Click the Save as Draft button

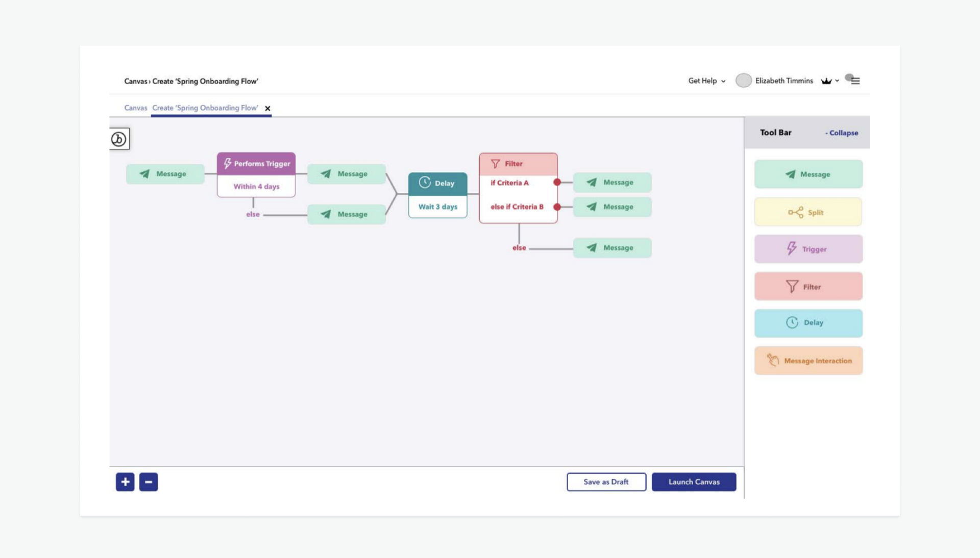coord(606,481)
